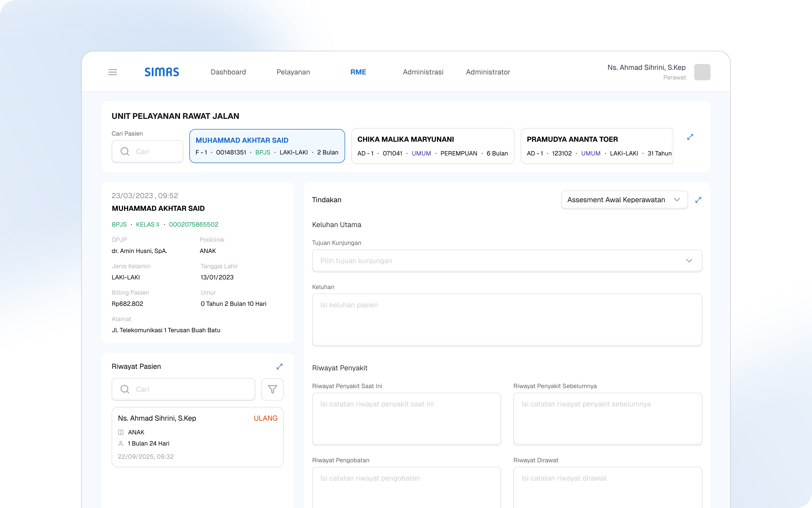
Task: Click the visit timestamp 23/03/2023 , 09:52
Action: tap(145, 196)
